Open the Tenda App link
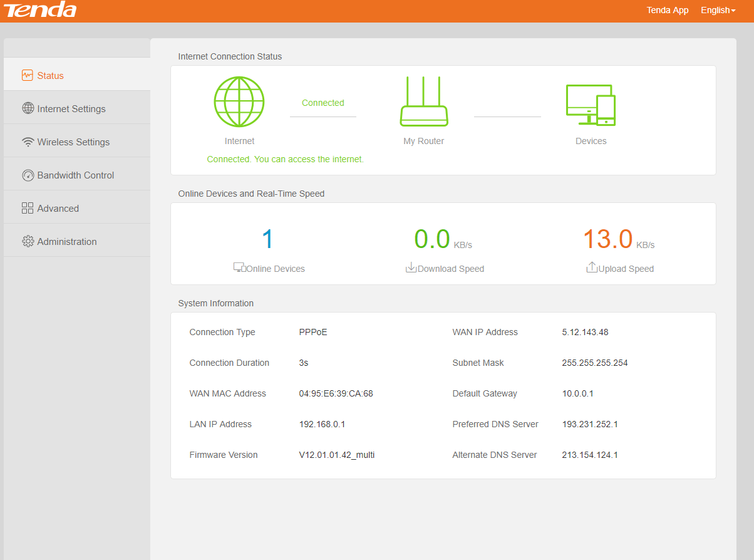The width and height of the screenshot is (754, 560). tap(668, 10)
